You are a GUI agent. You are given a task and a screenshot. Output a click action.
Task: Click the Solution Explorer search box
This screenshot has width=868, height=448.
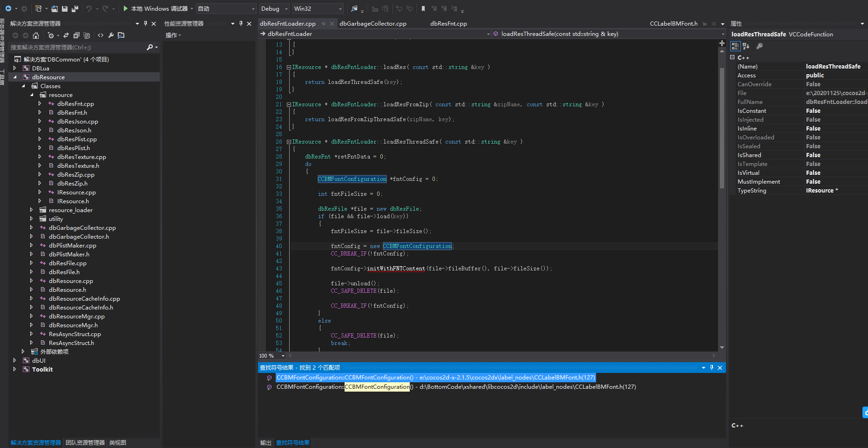point(77,47)
